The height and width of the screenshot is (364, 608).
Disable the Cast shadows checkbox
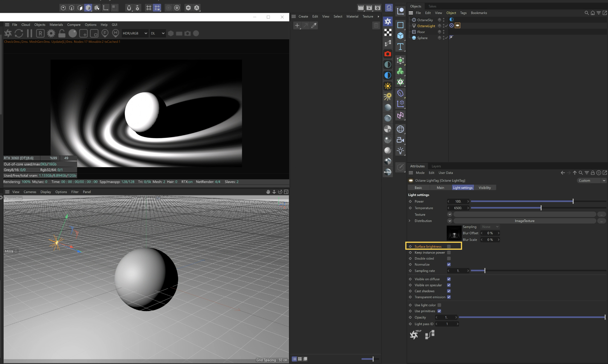[449, 291]
